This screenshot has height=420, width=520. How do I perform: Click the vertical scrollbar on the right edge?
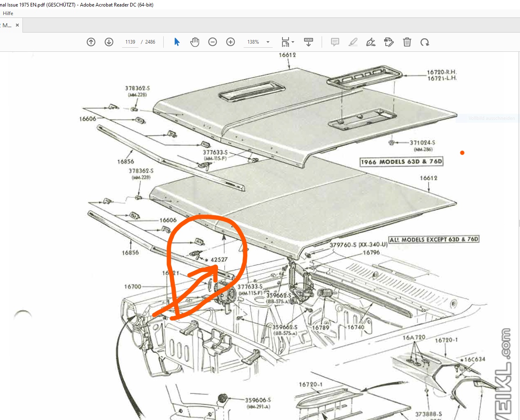(x=519, y=223)
